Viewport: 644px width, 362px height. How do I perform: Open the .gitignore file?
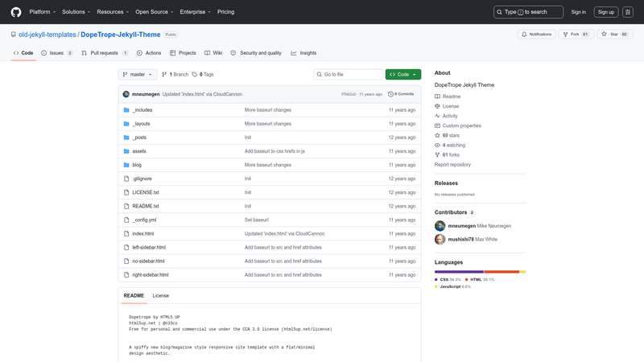pos(142,179)
